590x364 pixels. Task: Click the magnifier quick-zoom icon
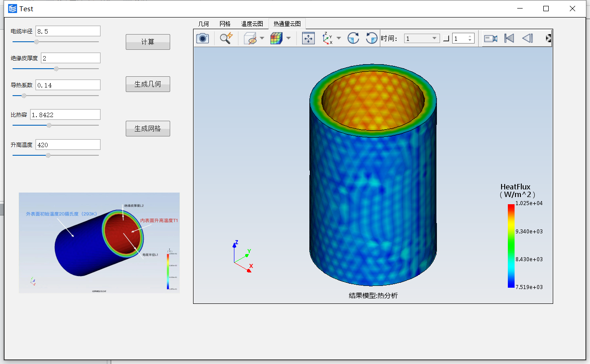226,38
